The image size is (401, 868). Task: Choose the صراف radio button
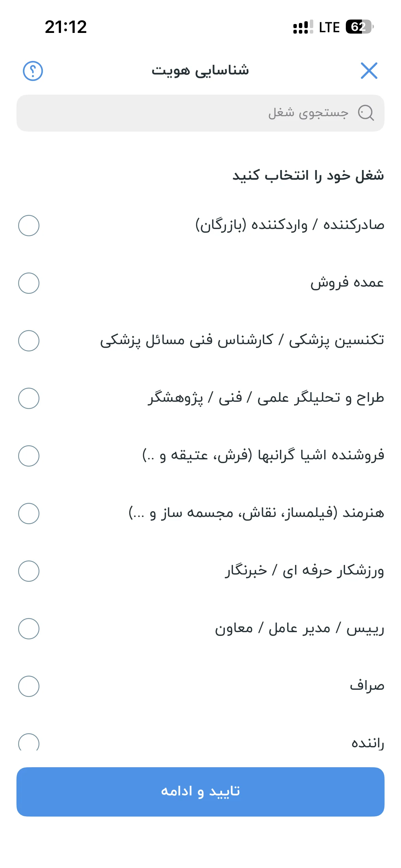pyautogui.click(x=29, y=686)
